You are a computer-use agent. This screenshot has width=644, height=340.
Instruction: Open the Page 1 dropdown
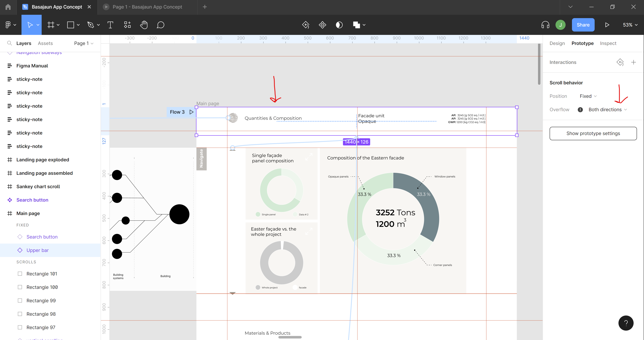tap(84, 43)
